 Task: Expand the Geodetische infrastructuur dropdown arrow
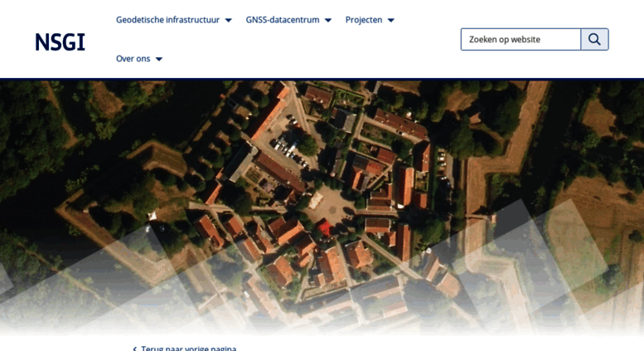click(x=229, y=20)
